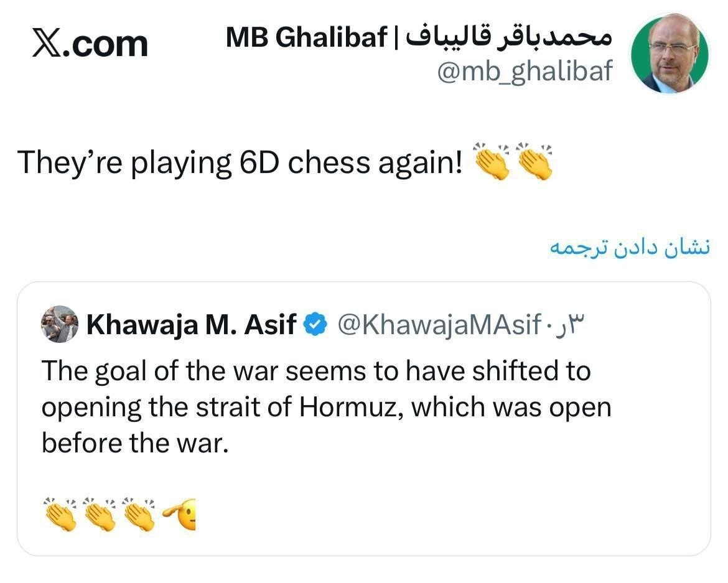Click inside the quoted tweet's body text
Screen dimensions: 728x583
click(x=311, y=370)
